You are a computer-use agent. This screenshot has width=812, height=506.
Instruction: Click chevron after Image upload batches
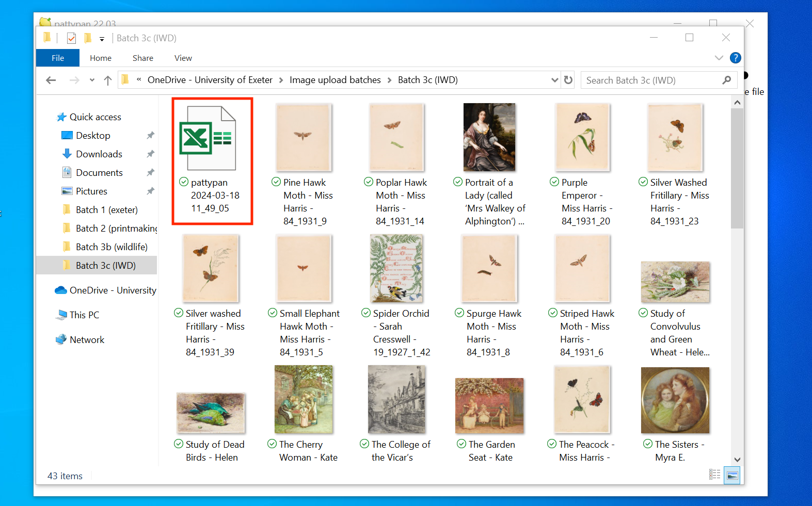pos(389,80)
